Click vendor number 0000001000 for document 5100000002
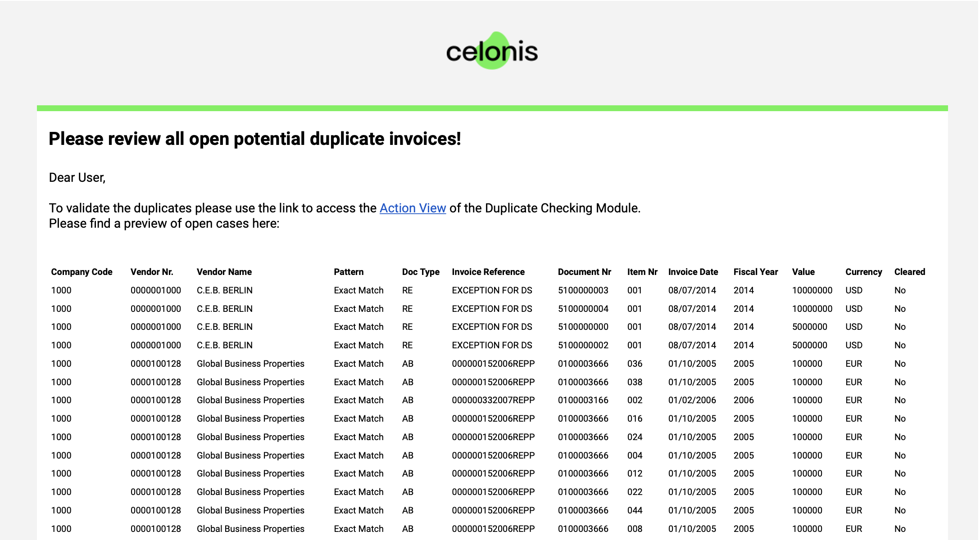The image size is (980, 540). 156,345
